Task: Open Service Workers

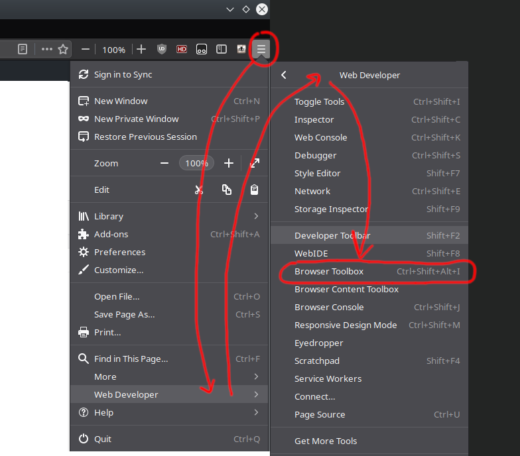Action: tap(369, 379)
